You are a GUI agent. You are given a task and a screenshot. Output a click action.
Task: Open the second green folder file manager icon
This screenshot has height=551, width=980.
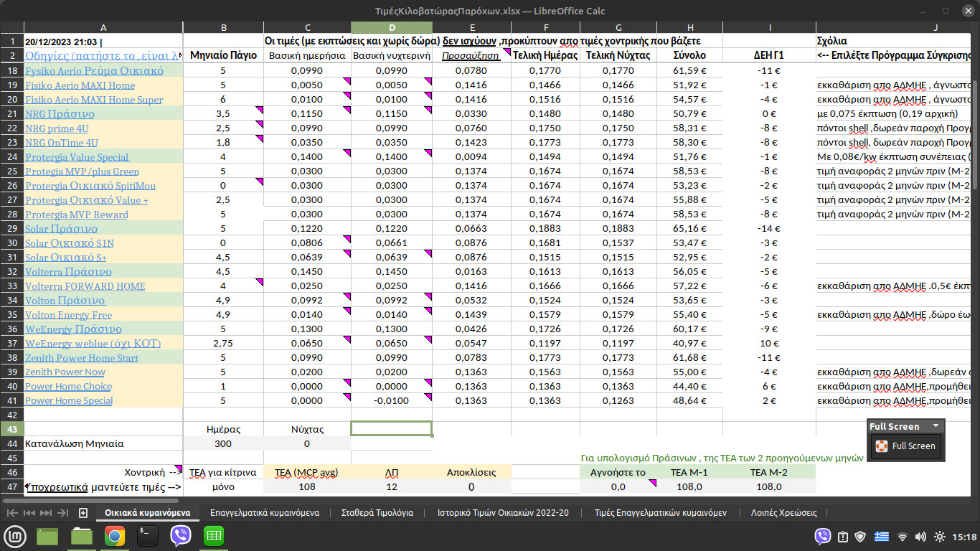tap(81, 536)
